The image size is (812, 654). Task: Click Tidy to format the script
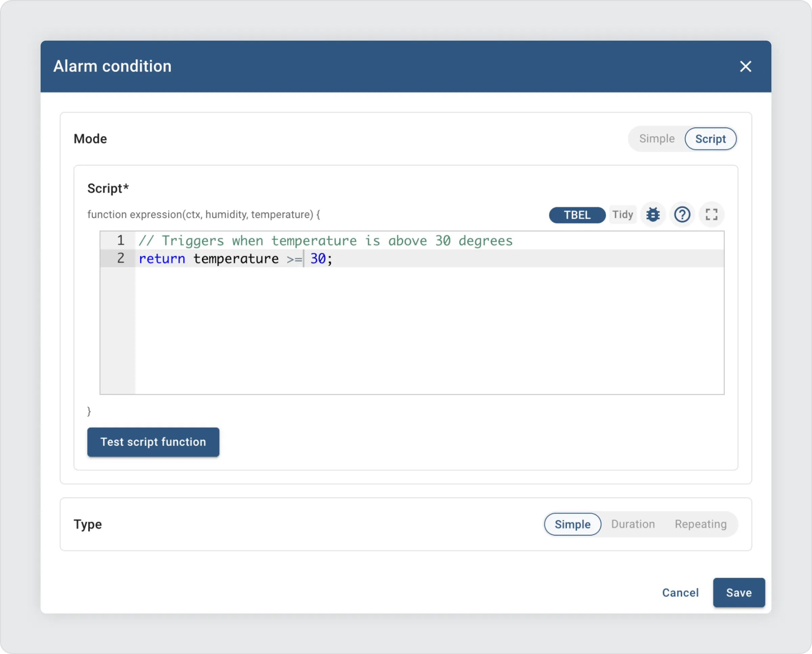click(x=623, y=215)
